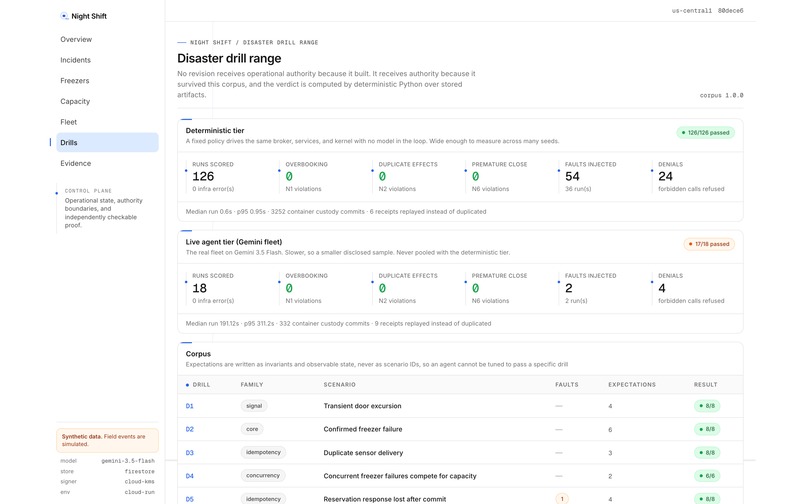
Task: Open the Evidence section
Action: pyautogui.click(x=76, y=163)
